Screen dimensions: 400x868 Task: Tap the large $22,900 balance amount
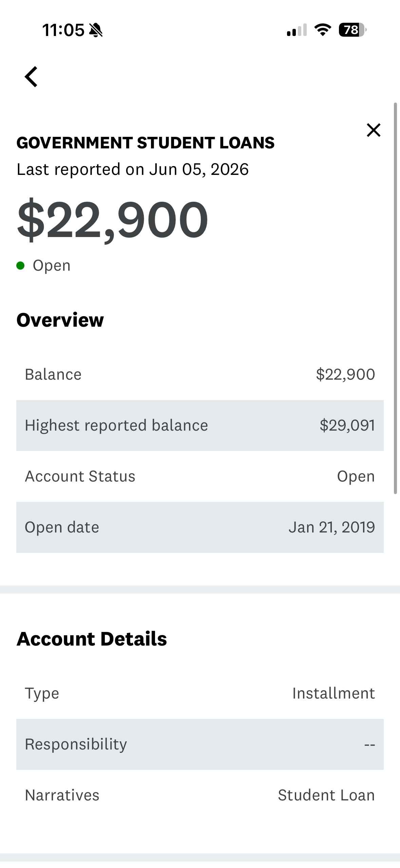[112, 220]
